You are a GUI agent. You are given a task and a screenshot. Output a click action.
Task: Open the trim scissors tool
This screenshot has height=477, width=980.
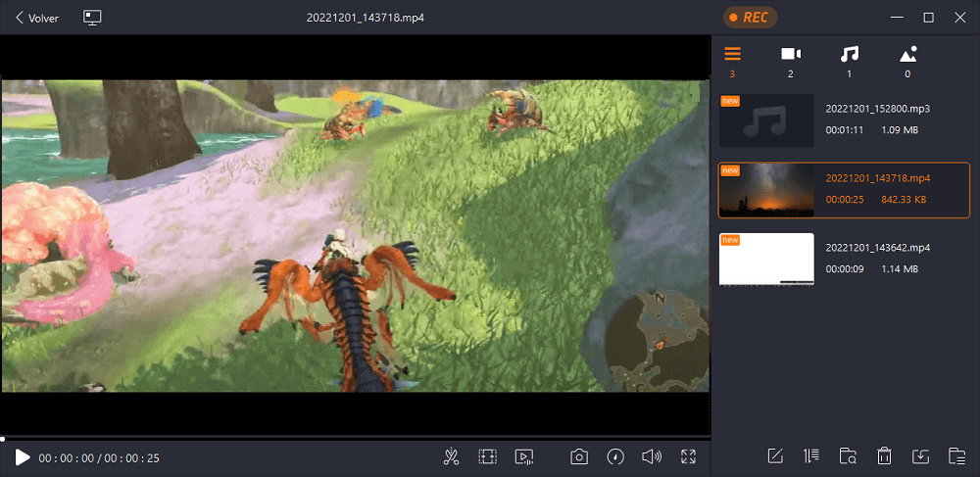(x=451, y=457)
